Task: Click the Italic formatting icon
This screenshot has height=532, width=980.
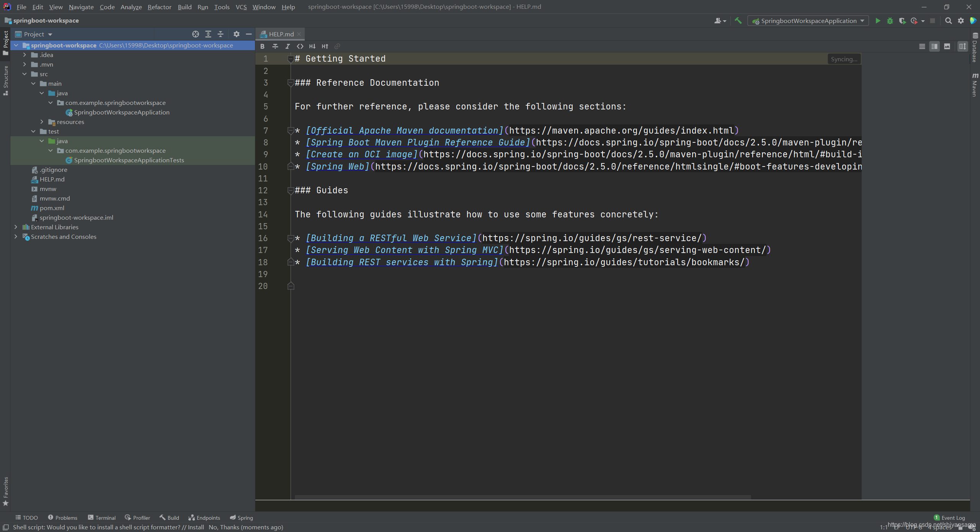Action: [x=287, y=46]
